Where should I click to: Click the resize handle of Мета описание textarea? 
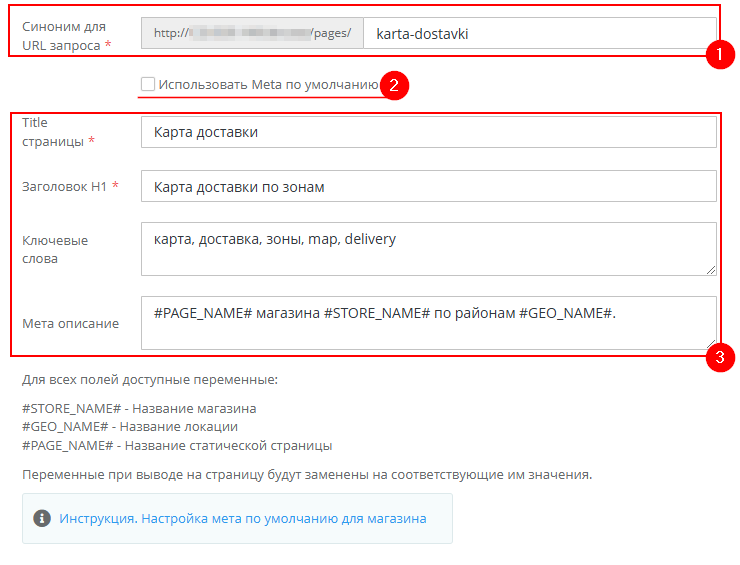[711, 343]
